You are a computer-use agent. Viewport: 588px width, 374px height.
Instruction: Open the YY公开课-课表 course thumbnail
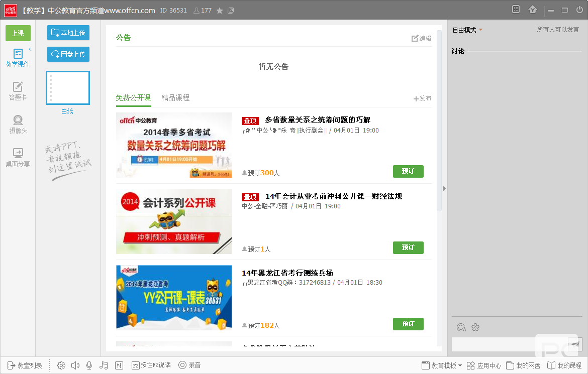click(173, 298)
